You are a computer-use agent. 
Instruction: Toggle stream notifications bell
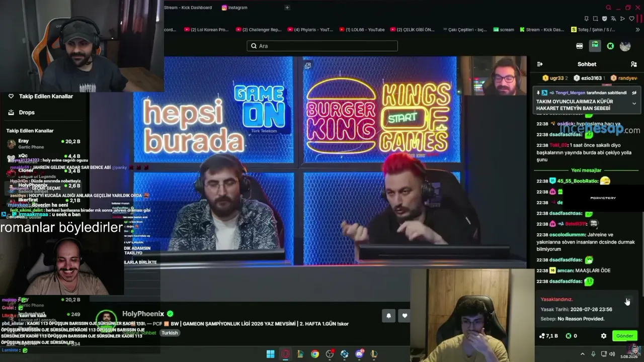click(x=388, y=315)
